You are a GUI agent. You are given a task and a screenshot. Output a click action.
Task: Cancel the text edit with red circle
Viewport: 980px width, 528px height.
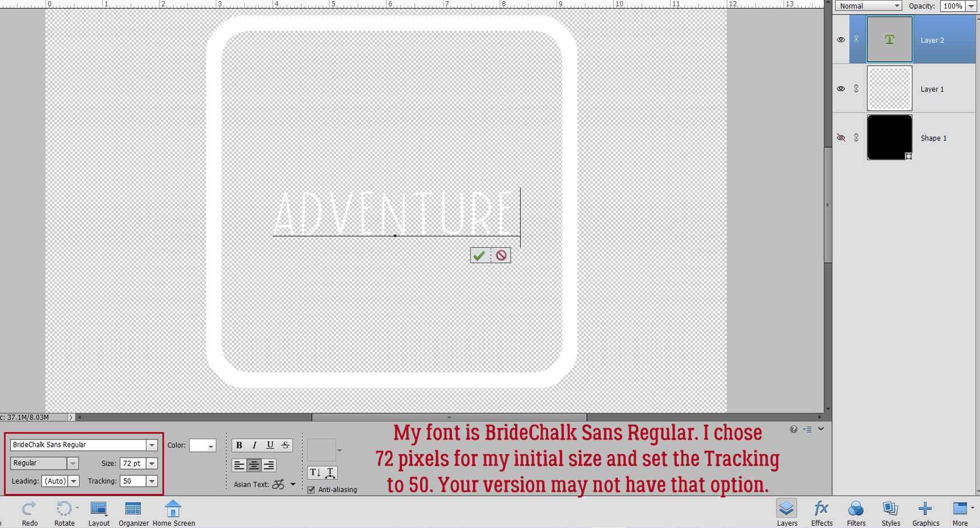click(501, 255)
